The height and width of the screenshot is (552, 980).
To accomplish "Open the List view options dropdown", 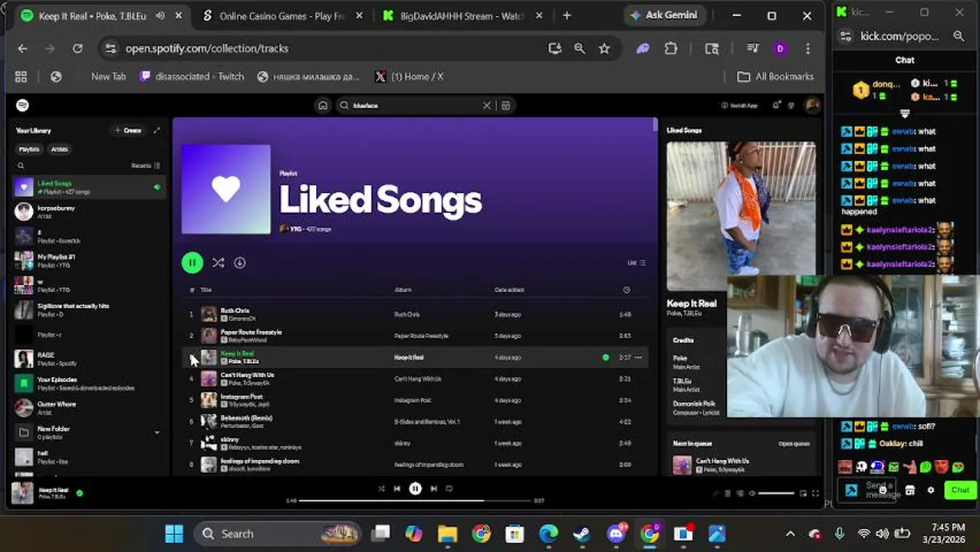I will 636,263.
